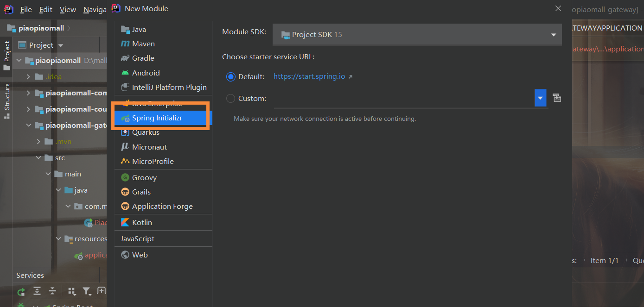Screen dimensions: 644x307
Task: Click Expand All in the Services toolbar
Action: [37, 291]
